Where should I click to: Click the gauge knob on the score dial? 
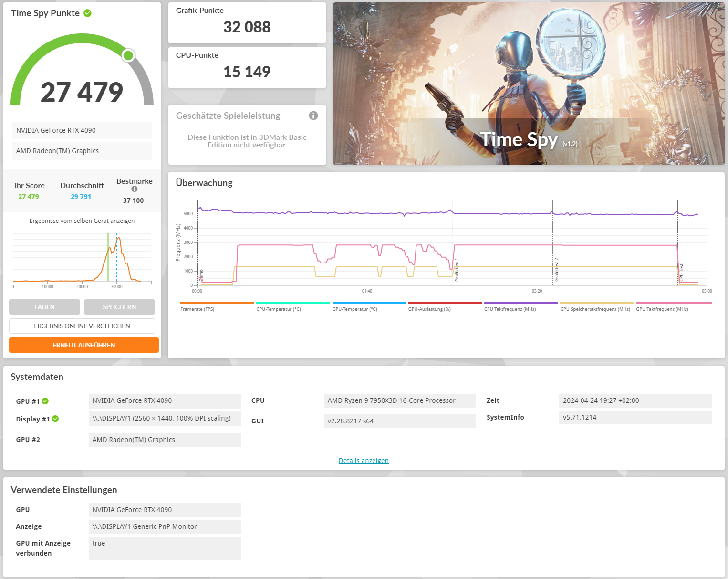[128, 55]
